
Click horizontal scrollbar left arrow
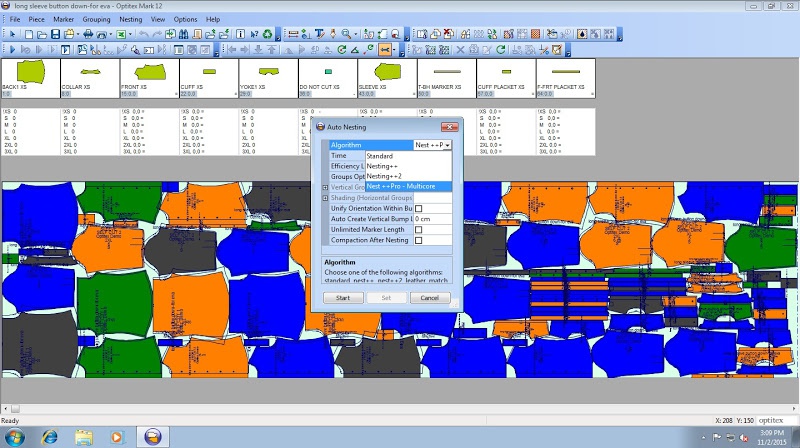coord(6,409)
